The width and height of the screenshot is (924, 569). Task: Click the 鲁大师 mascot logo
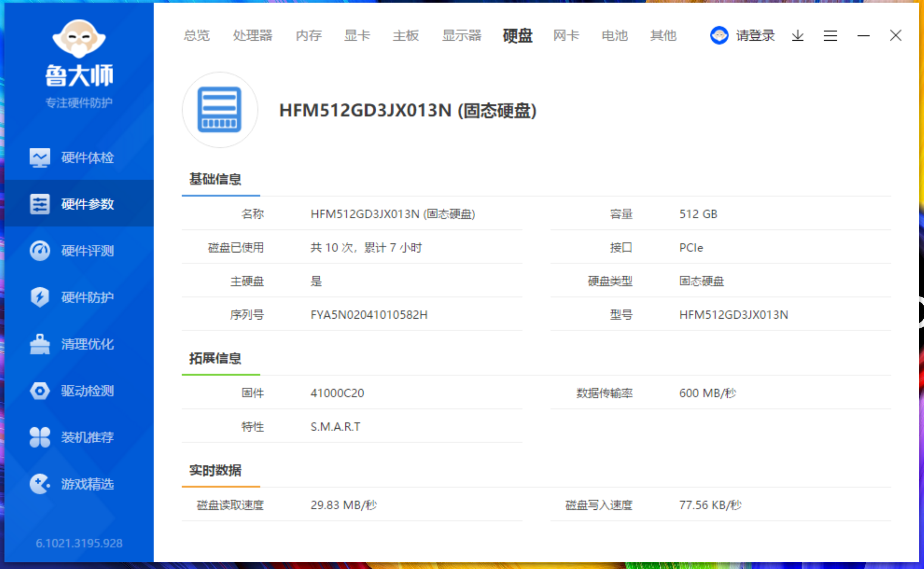click(x=79, y=39)
